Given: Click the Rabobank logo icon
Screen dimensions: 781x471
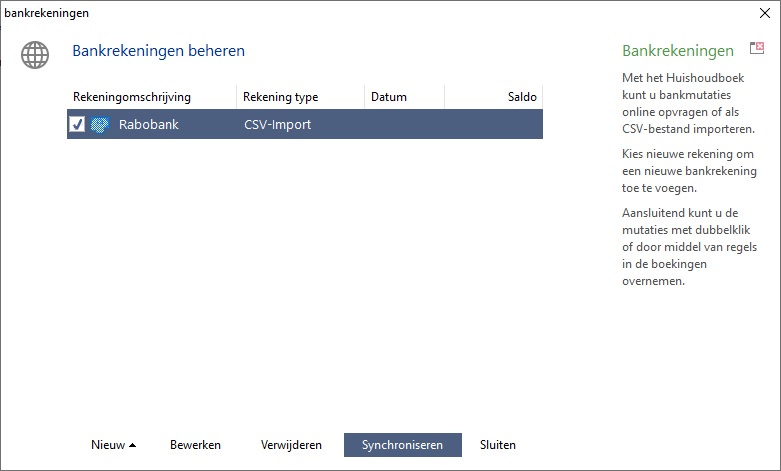Looking at the screenshot, I should pos(100,125).
